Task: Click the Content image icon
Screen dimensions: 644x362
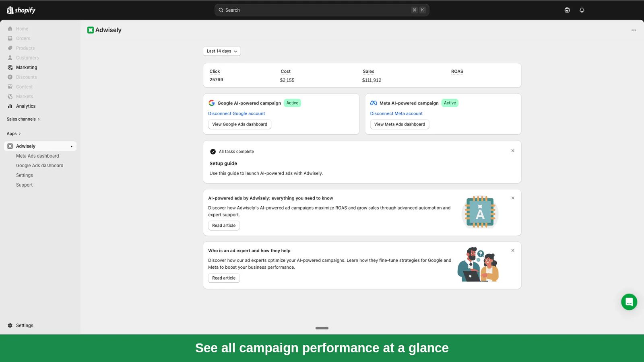Action: point(10,86)
